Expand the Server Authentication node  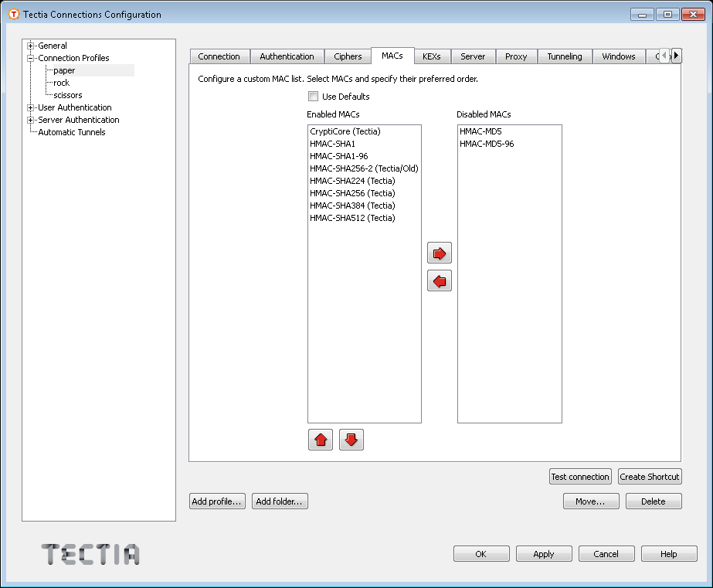click(x=31, y=120)
